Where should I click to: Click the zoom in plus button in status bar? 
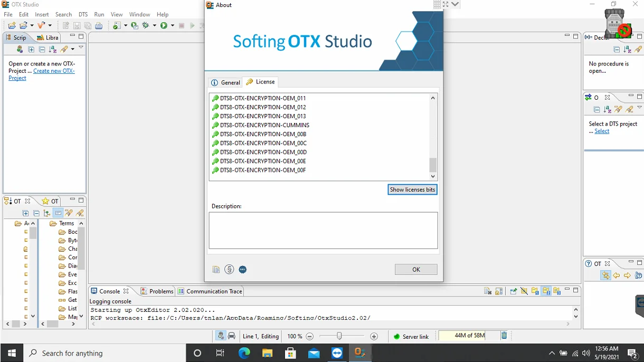pyautogui.click(x=374, y=336)
